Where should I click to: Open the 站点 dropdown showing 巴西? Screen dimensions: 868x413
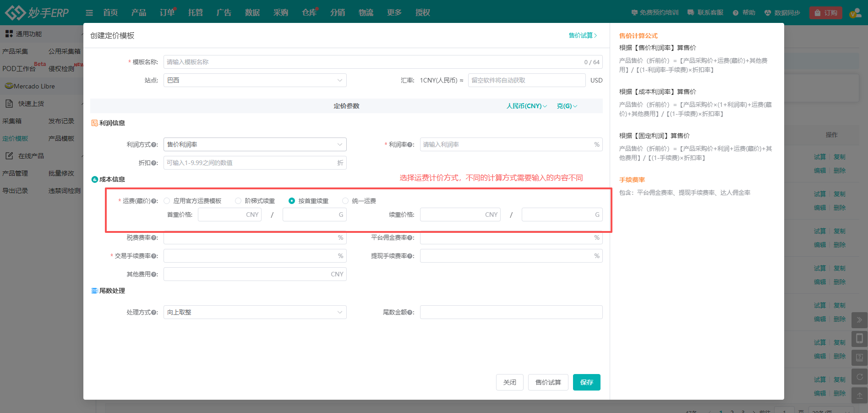255,80
